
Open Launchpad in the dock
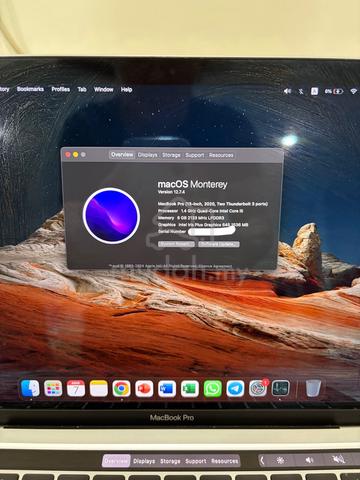coord(53,388)
